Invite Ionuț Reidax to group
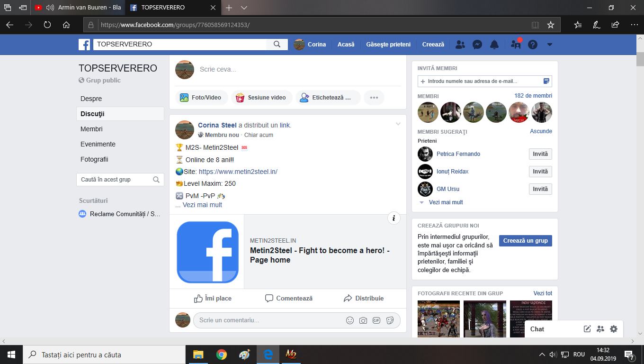The width and height of the screenshot is (644, 364). point(540,172)
